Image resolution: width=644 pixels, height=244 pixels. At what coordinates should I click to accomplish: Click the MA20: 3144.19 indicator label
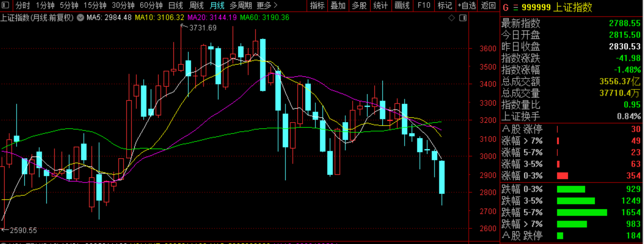click(212, 18)
